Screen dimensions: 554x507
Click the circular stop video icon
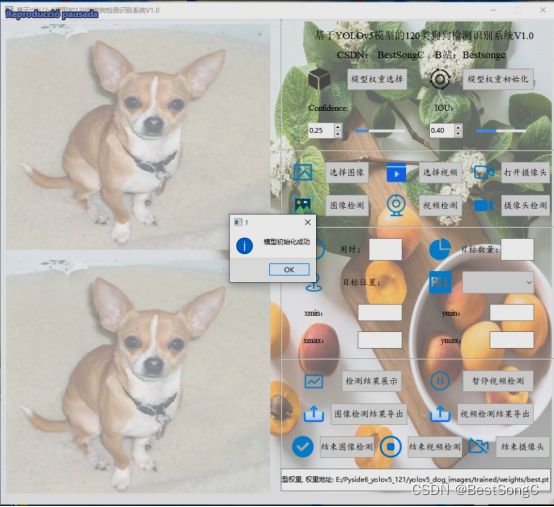(x=391, y=447)
